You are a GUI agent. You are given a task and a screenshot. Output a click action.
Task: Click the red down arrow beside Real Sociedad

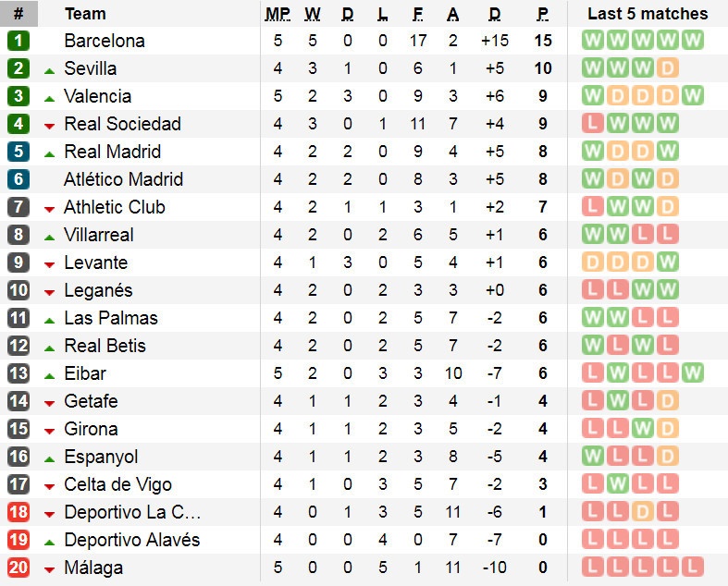tap(49, 125)
